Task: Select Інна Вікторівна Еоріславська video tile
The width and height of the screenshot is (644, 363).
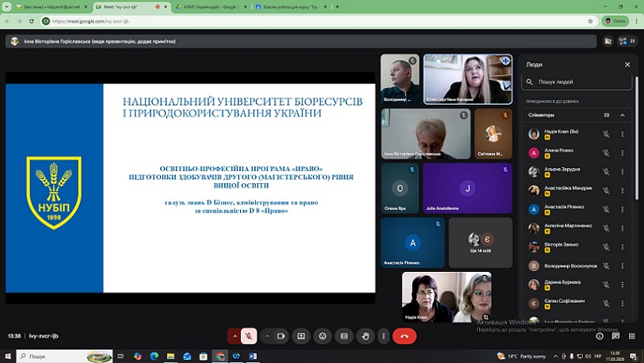Action: (x=426, y=134)
